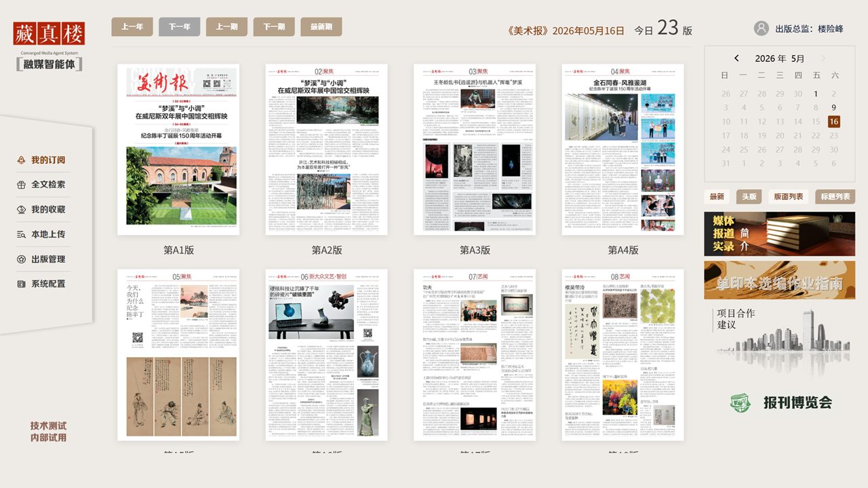
Task: Click the 我的收藏 layers icon
Action: point(22,209)
